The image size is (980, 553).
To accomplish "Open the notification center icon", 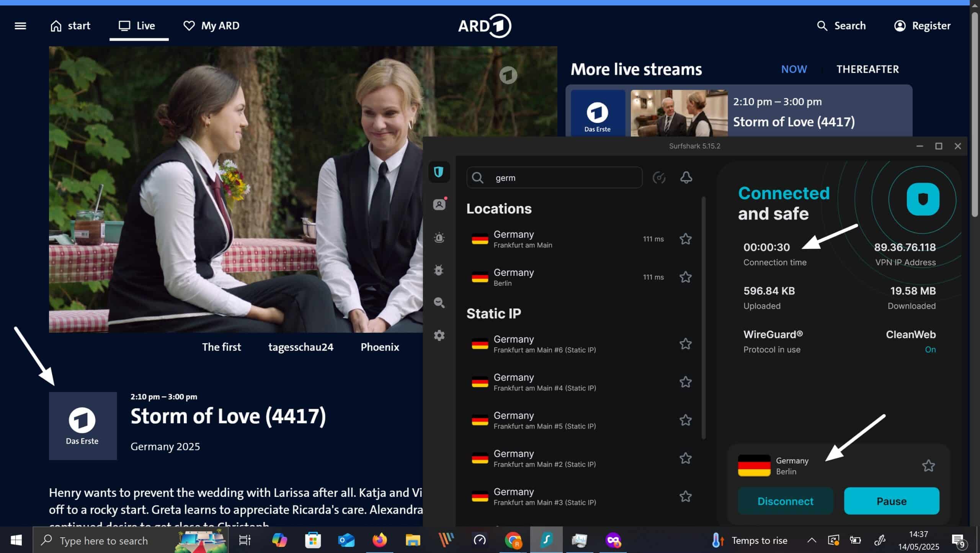I will pos(959,541).
